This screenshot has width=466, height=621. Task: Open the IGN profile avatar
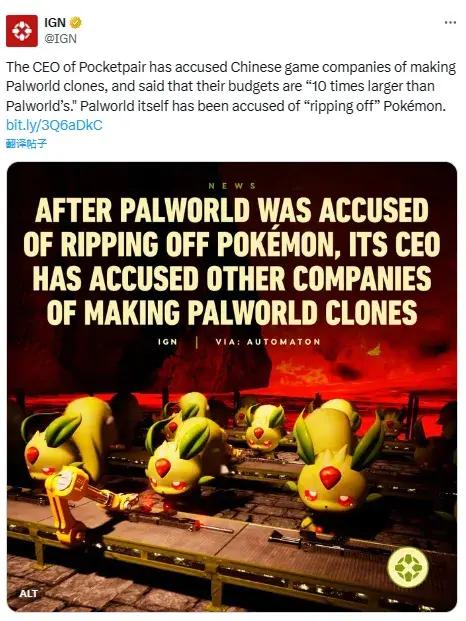point(22,31)
